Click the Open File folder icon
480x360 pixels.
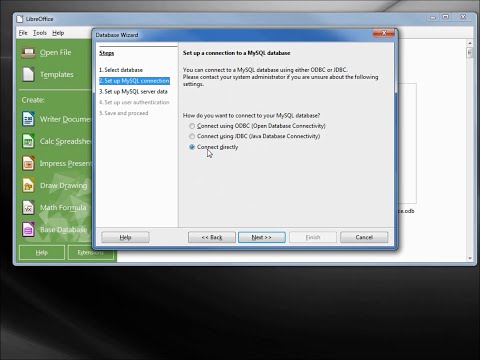click(x=28, y=53)
